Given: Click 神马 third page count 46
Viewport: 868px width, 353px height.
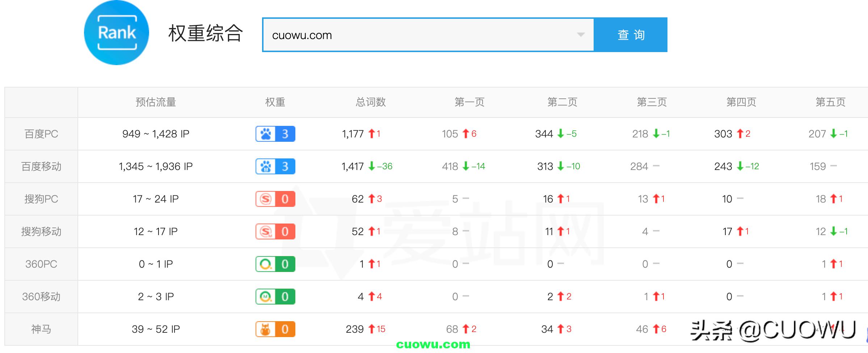Looking at the screenshot, I should 642,329.
